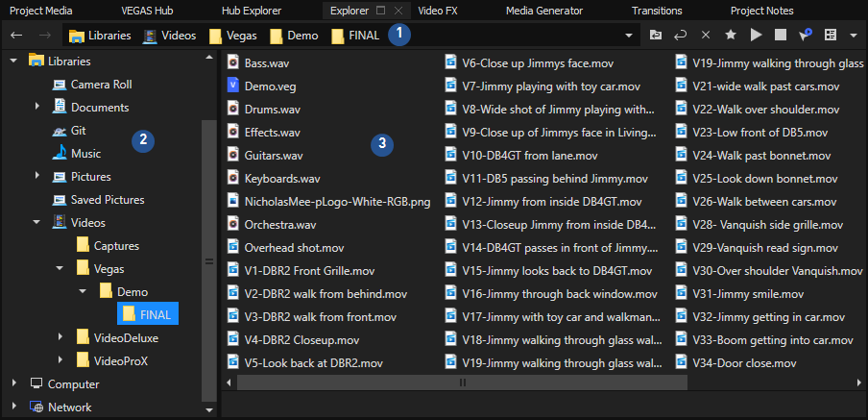Click the Views list icon
This screenshot has width=868, height=420.
831,35
